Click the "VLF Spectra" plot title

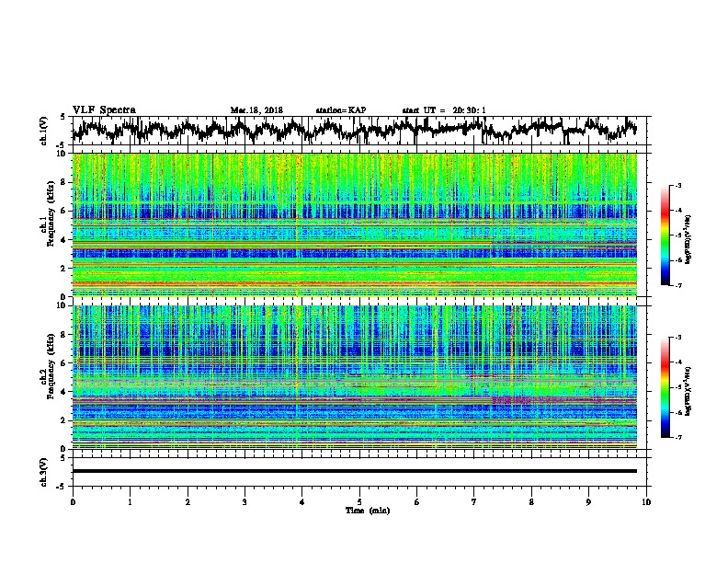point(104,109)
